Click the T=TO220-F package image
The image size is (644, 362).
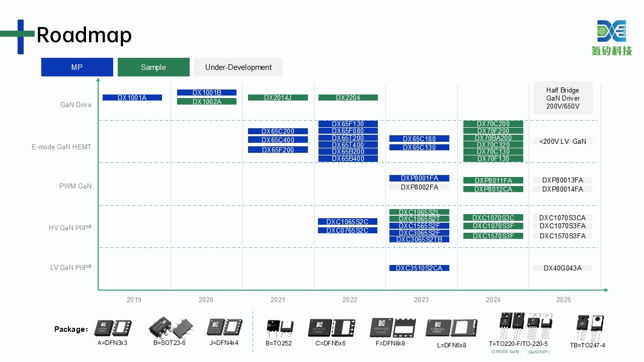[x=512, y=327]
